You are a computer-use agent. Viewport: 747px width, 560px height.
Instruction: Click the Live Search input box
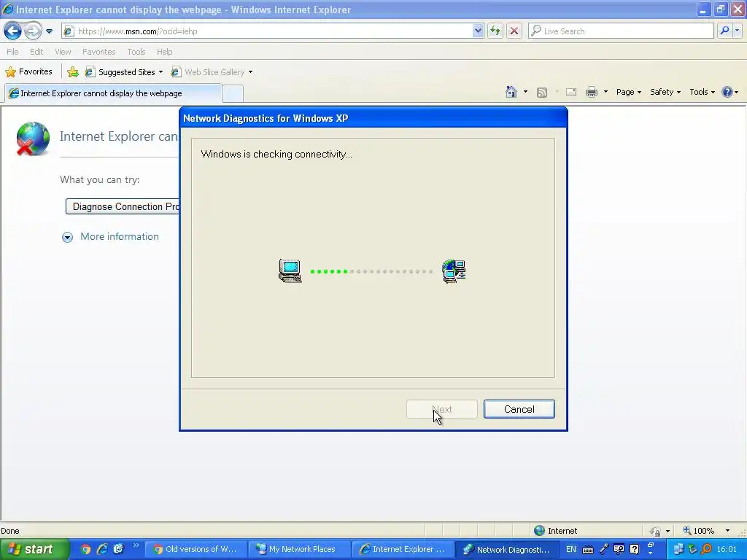tap(621, 31)
